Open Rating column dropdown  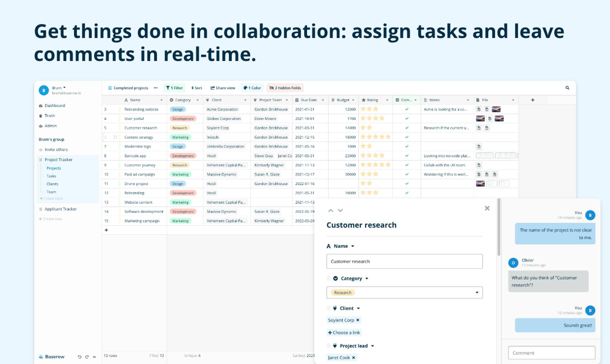(x=387, y=100)
